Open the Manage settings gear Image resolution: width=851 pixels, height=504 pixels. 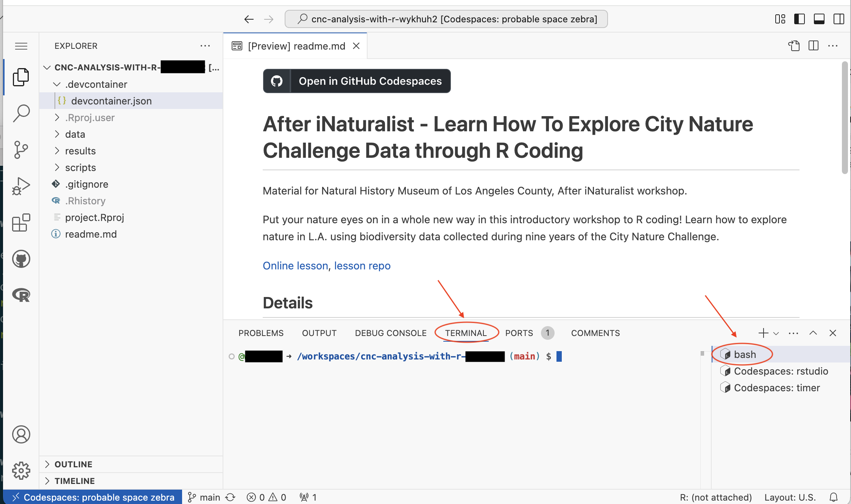(x=21, y=471)
